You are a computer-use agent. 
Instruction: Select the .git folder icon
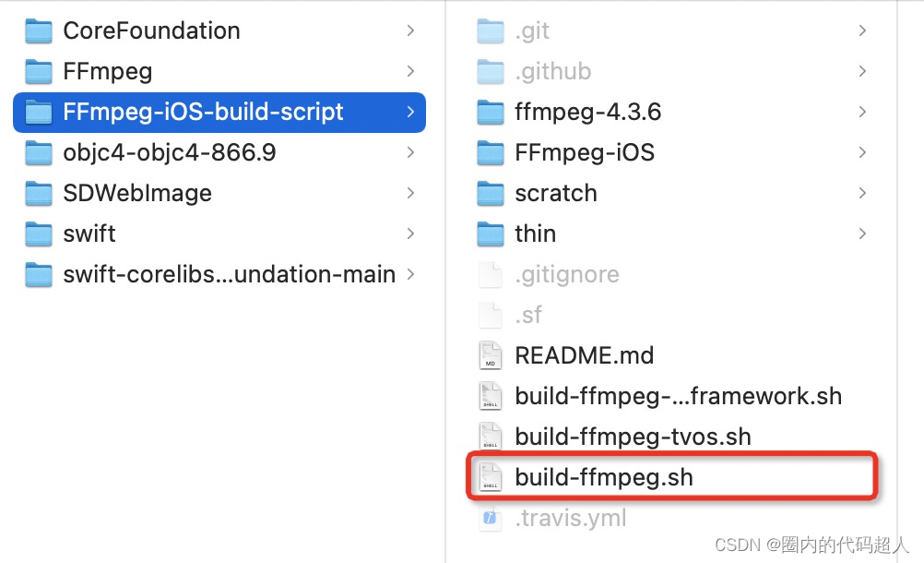[x=489, y=30]
